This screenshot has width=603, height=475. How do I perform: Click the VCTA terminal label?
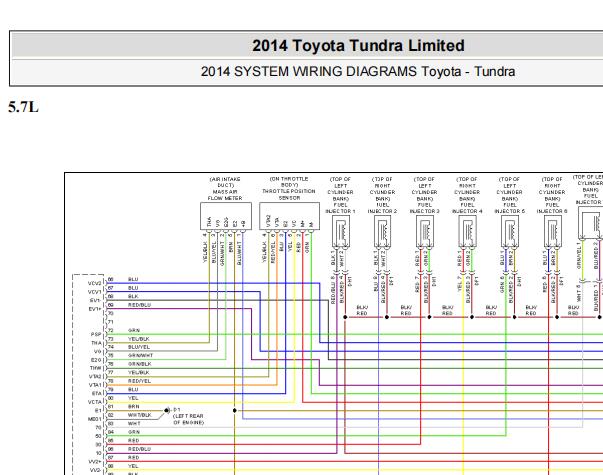(x=95, y=402)
